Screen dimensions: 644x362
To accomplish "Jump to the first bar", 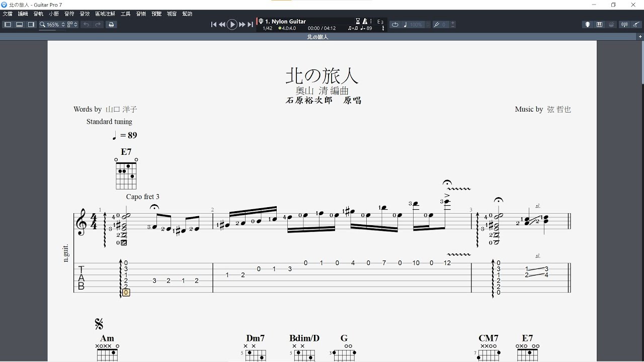I will [x=214, y=25].
